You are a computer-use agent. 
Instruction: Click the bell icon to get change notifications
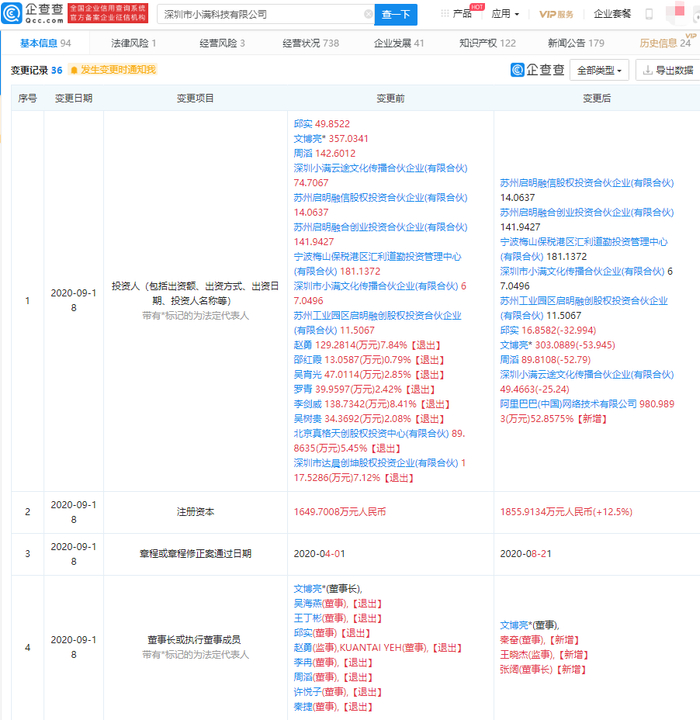point(73,70)
